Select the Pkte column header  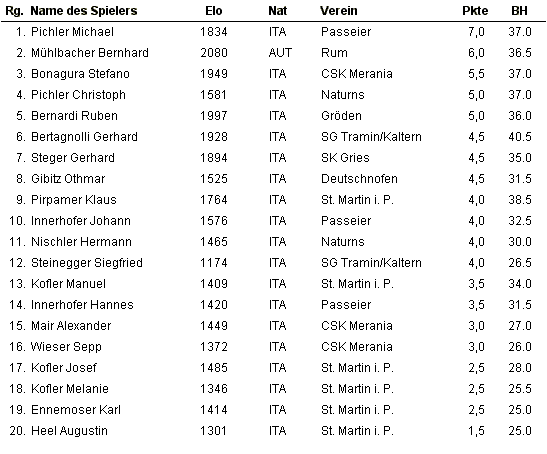(475, 11)
